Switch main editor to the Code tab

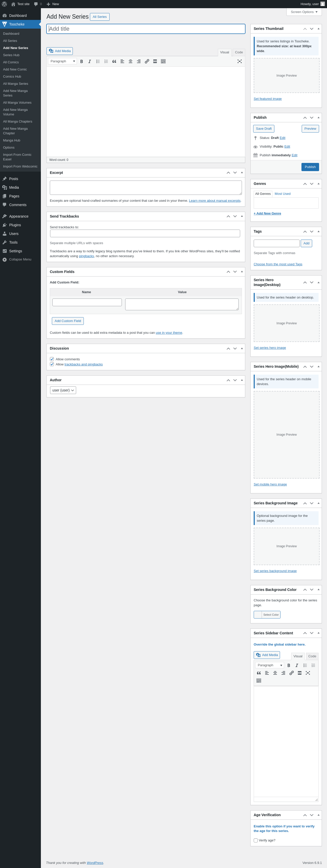pyautogui.click(x=239, y=52)
